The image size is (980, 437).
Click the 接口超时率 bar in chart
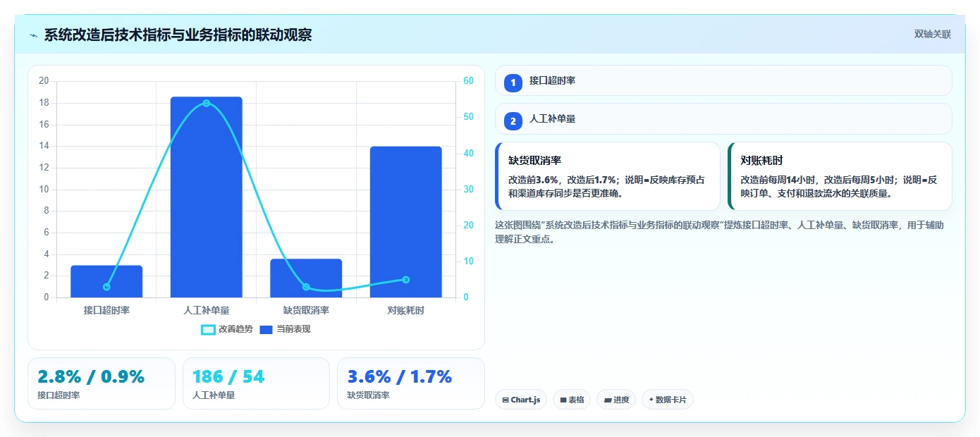(x=106, y=281)
